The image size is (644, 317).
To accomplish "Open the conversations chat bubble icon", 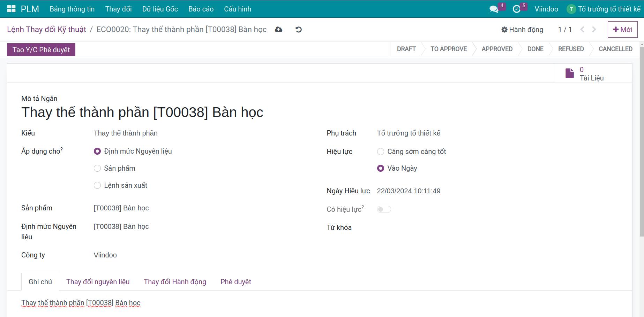I will [x=494, y=9].
